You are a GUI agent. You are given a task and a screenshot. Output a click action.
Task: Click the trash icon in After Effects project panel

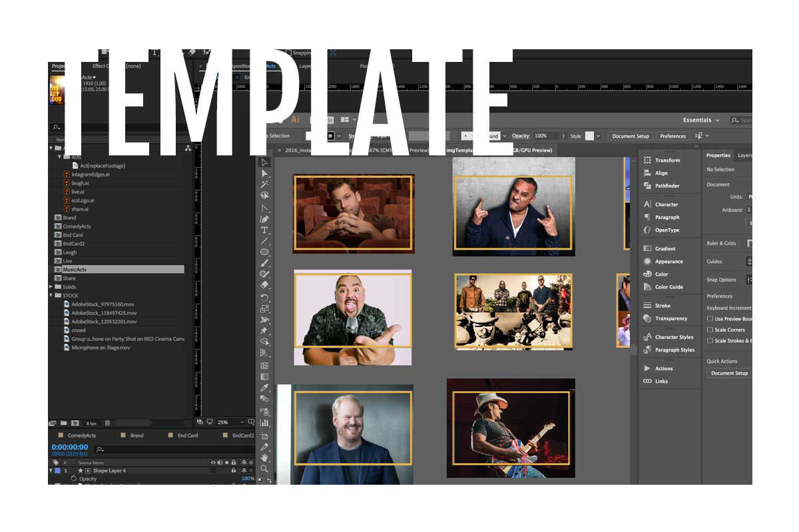(107, 423)
